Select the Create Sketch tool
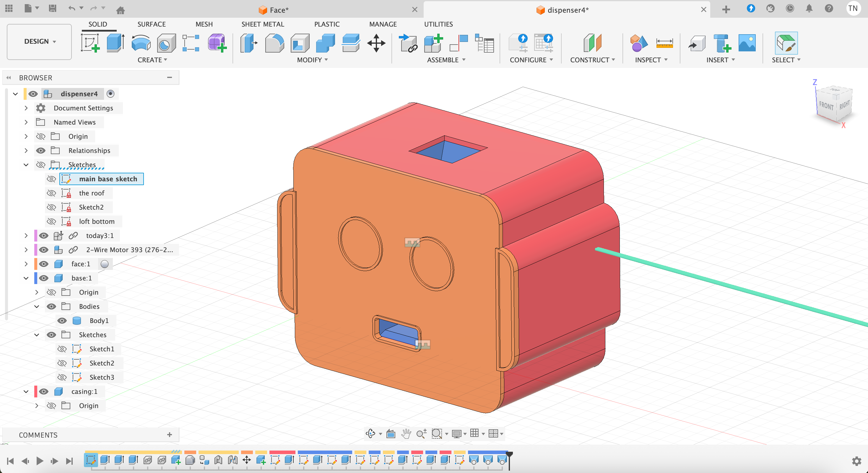This screenshot has height=473, width=868. click(x=90, y=43)
